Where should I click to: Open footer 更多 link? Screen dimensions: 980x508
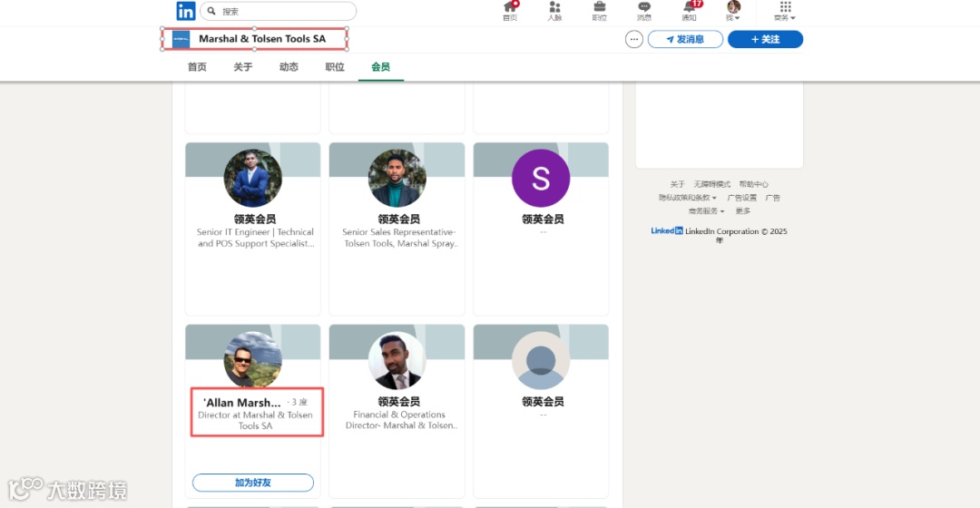(x=742, y=211)
